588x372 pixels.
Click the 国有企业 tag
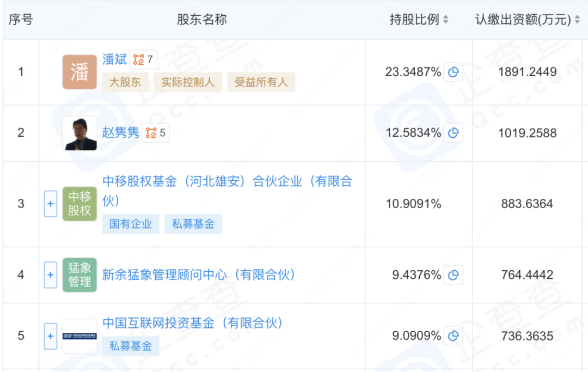coord(131,224)
